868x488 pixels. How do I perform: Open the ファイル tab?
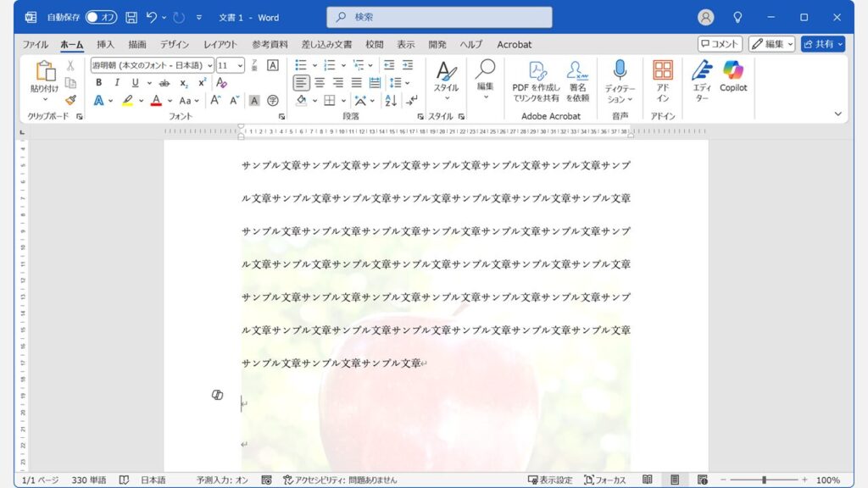click(x=36, y=44)
